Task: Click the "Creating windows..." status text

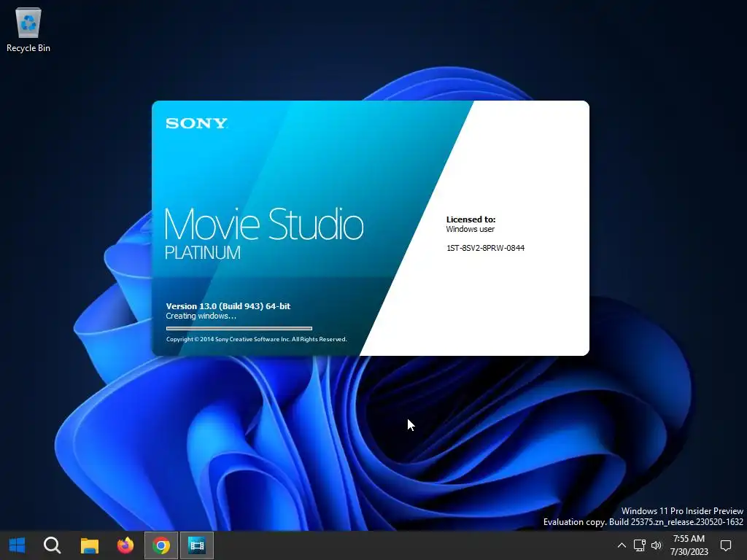Action: pyautogui.click(x=201, y=316)
